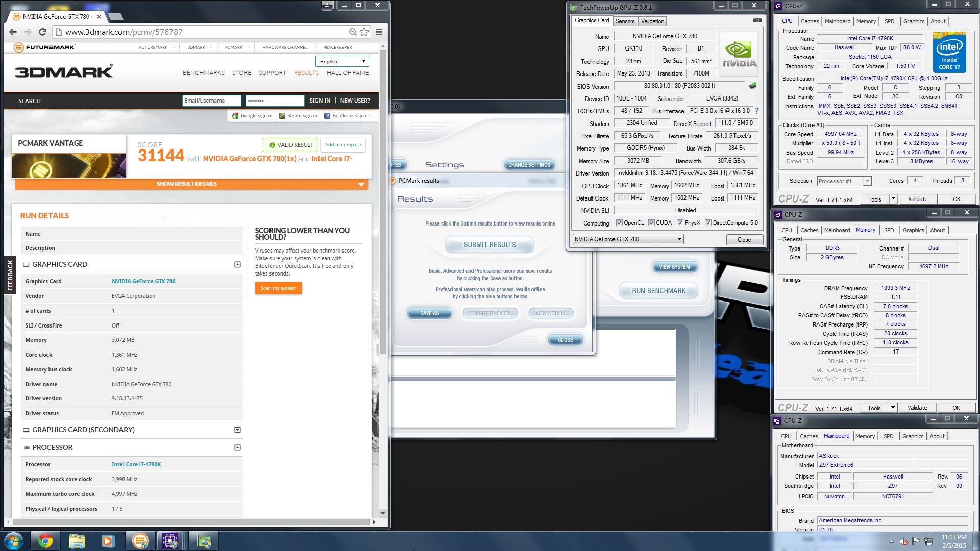Click SUBMIT RESULTS in PCMark

tap(489, 245)
